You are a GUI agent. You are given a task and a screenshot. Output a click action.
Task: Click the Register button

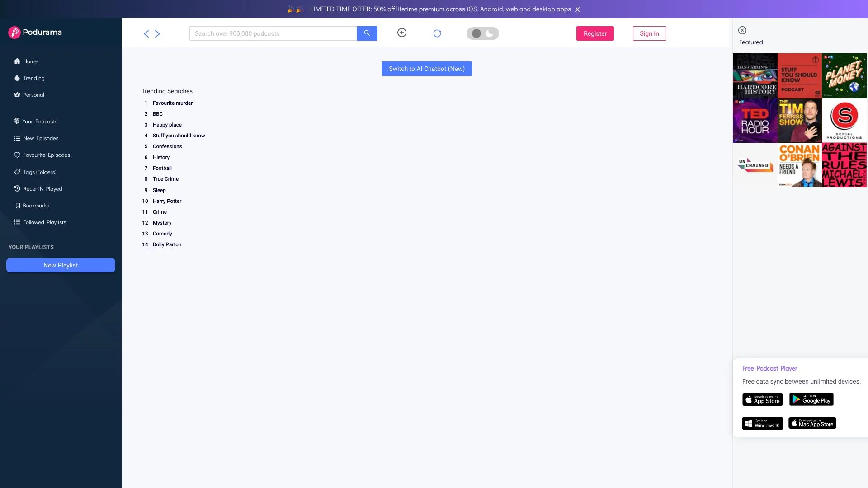point(595,33)
